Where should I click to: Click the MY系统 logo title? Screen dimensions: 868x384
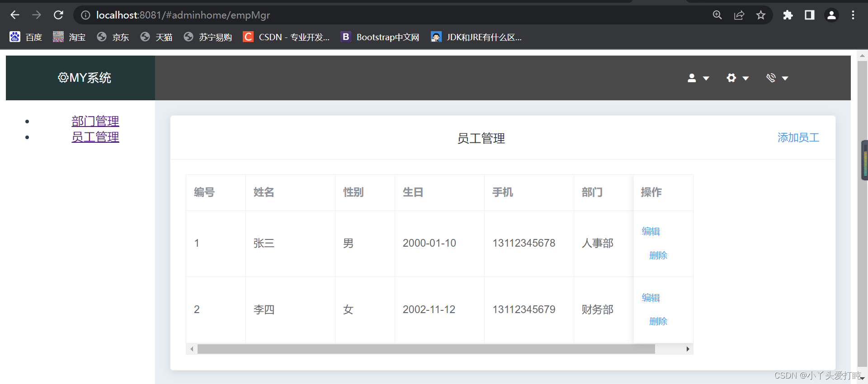click(85, 78)
